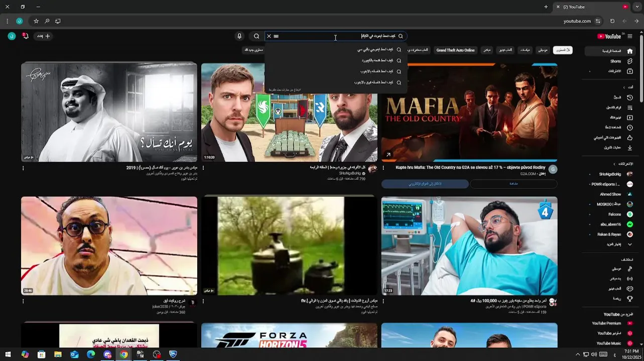
Task: Open Sports trophy icon in the sidebar
Action: 630,299
